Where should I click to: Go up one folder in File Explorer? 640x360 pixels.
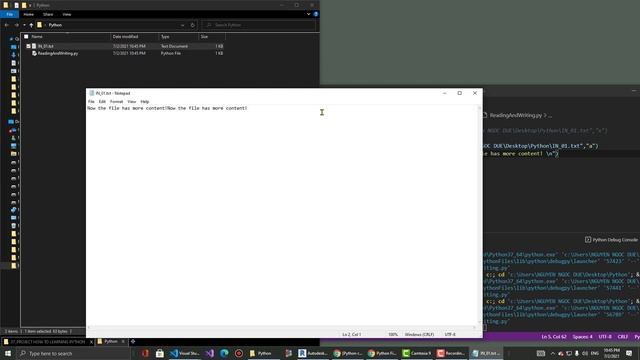coord(31,25)
